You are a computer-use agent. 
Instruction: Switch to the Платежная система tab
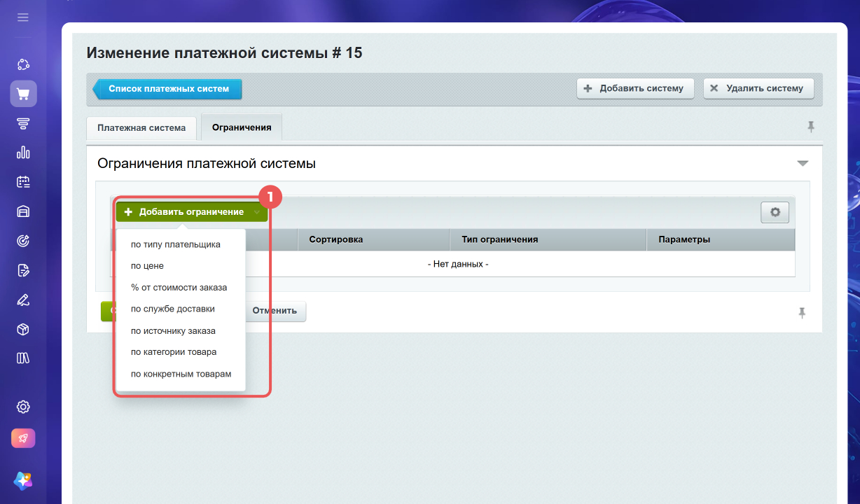coord(141,128)
